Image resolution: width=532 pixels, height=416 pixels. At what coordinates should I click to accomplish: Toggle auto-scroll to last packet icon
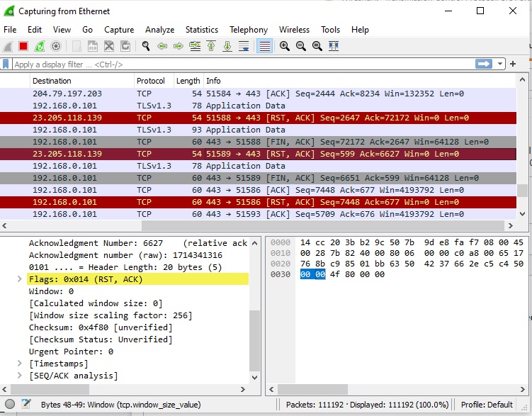[244, 46]
